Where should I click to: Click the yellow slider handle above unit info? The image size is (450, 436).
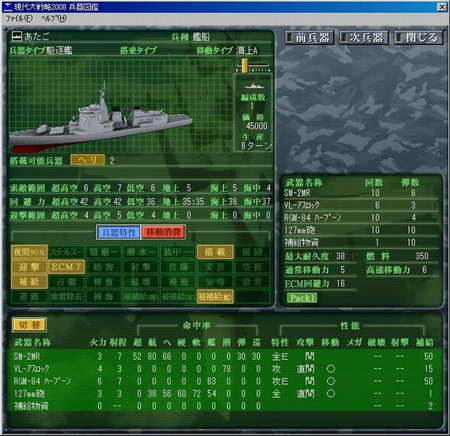pyautogui.click(x=245, y=65)
